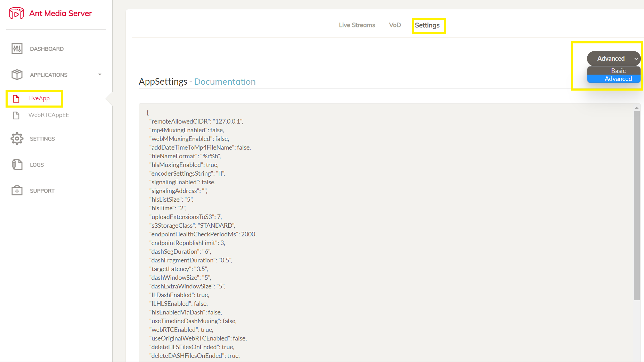The image size is (644, 362).
Task: Click the "hlsMuxingEnabled": true line
Action: [184, 165]
